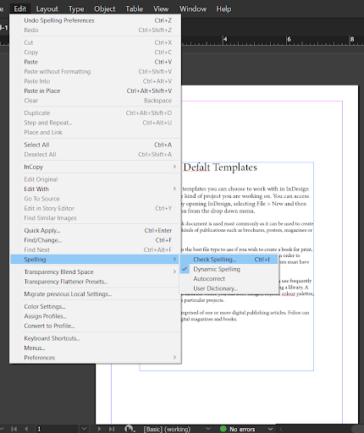Expand Edit With submenu
The image size is (364, 433).
pos(96,189)
